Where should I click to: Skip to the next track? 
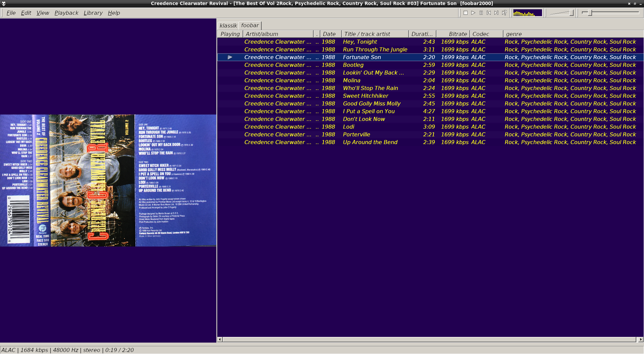[496, 13]
